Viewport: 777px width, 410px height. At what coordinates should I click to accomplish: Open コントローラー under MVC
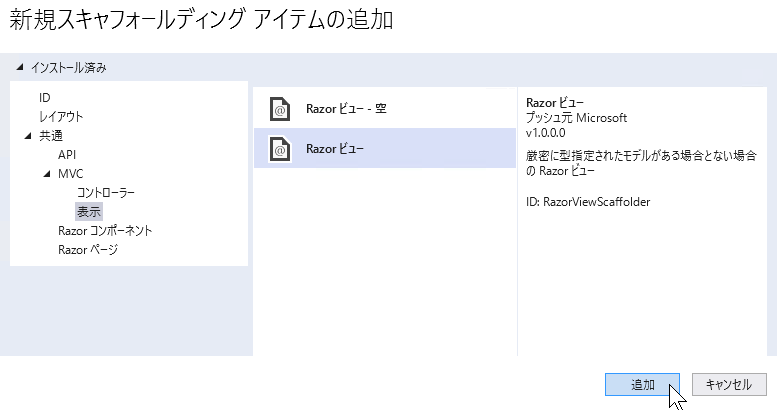[106, 192]
